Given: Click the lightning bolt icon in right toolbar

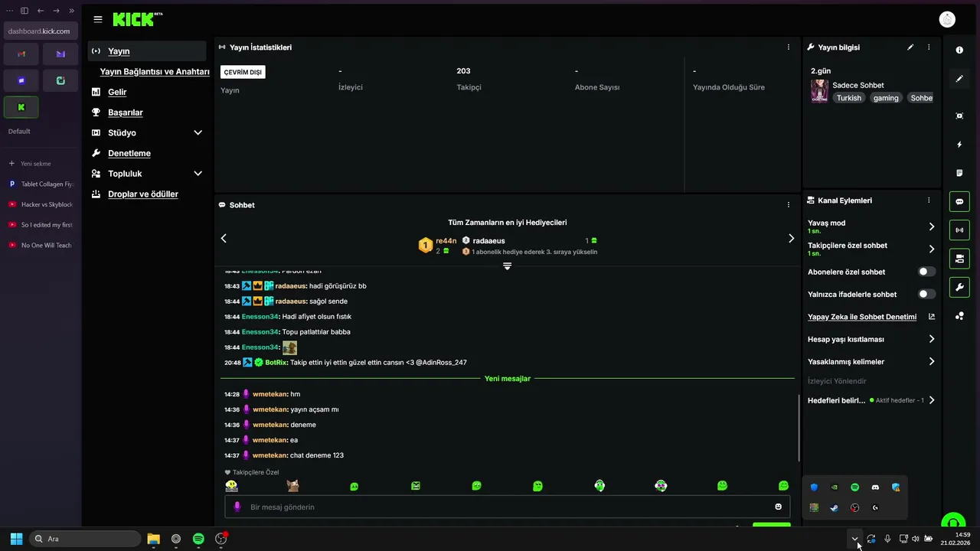Looking at the screenshot, I should [959, 145].
